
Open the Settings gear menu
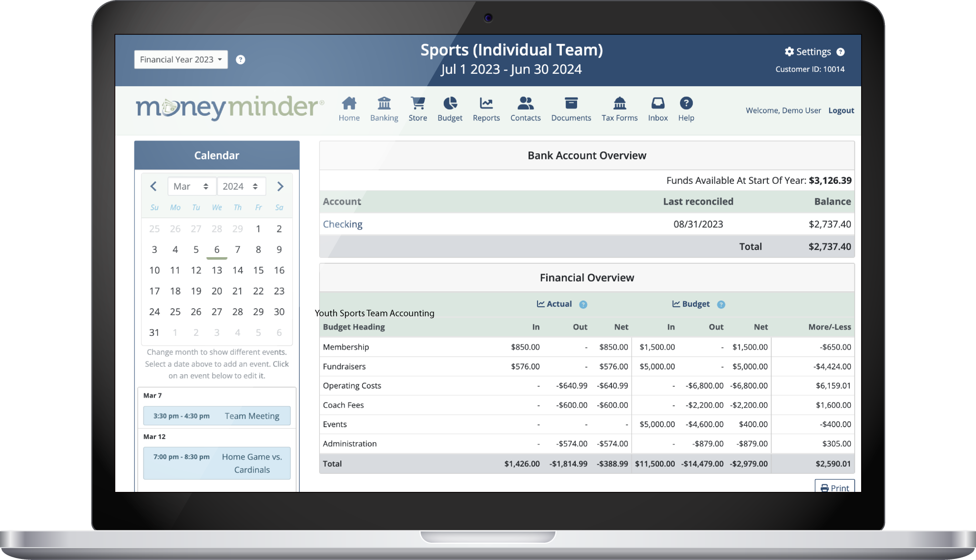coord(807,51)
